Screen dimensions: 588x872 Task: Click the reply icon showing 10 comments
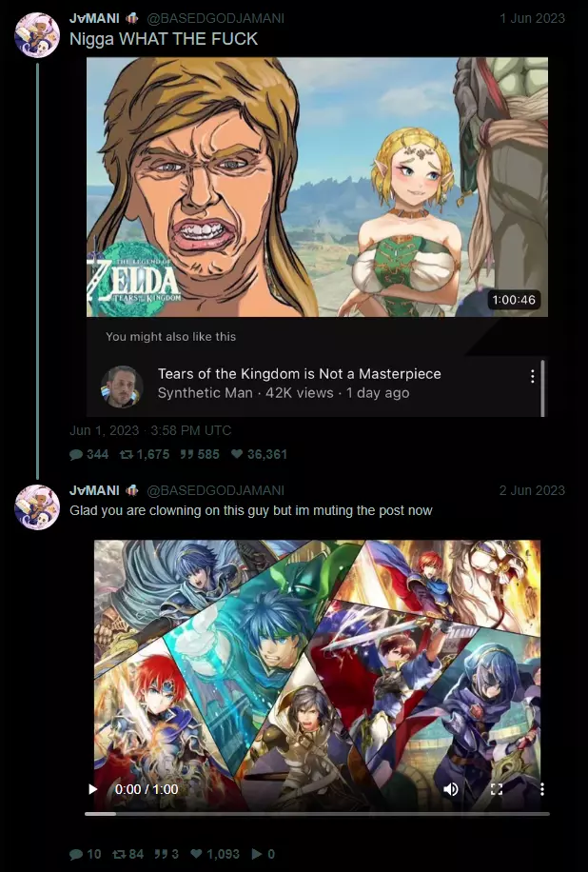coord(76,854)
